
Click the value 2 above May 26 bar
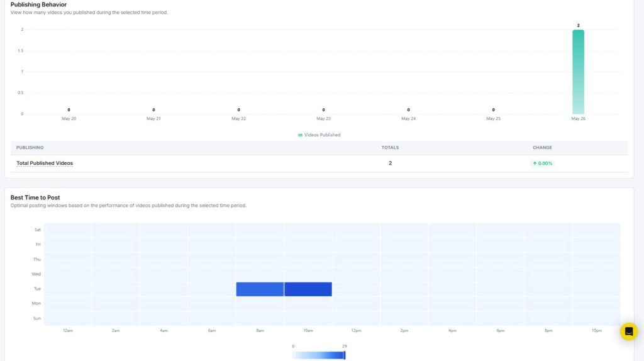[x=579, y=25]
